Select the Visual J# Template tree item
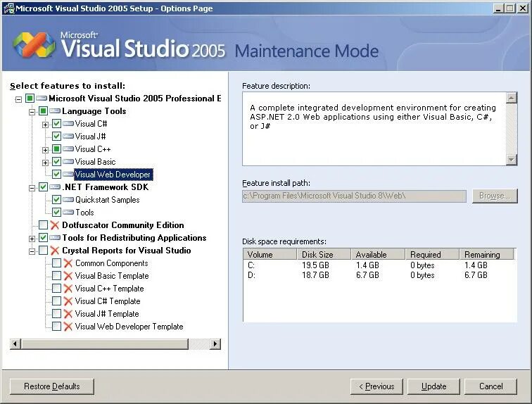Screen dimensions: 532x404 (x=107, y=314)
